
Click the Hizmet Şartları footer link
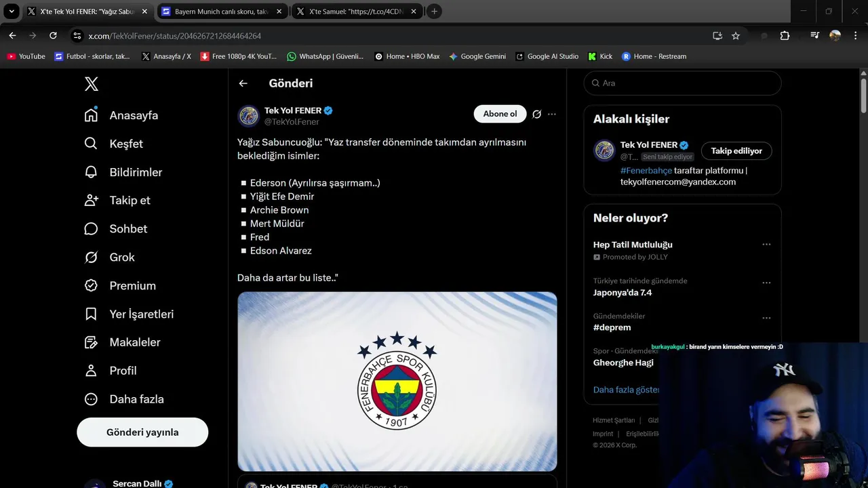[x=614, y=420]
